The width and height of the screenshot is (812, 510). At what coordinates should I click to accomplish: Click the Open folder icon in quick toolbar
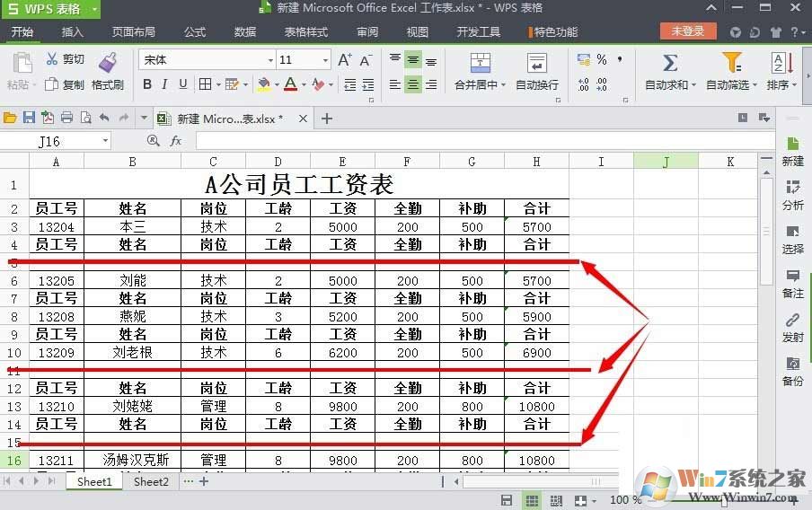[10, 118]
